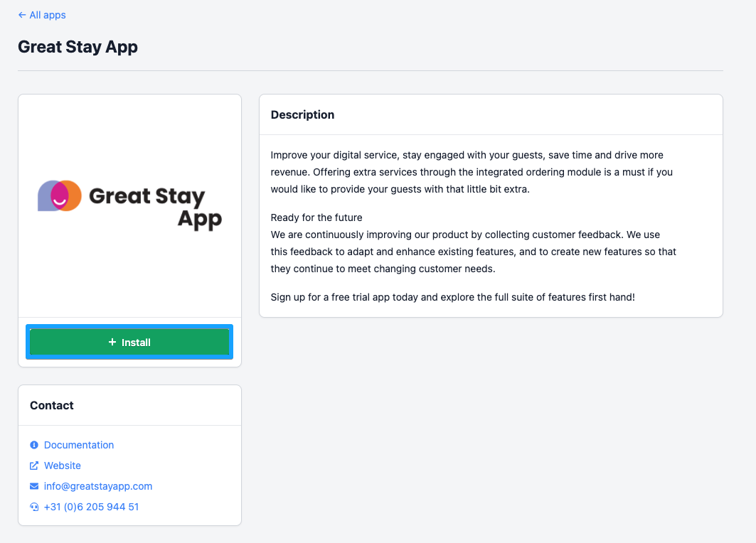This screenshot has width=756, height=543.
Task: Click the info icon beside Documentation
Action: coord(34,445)
